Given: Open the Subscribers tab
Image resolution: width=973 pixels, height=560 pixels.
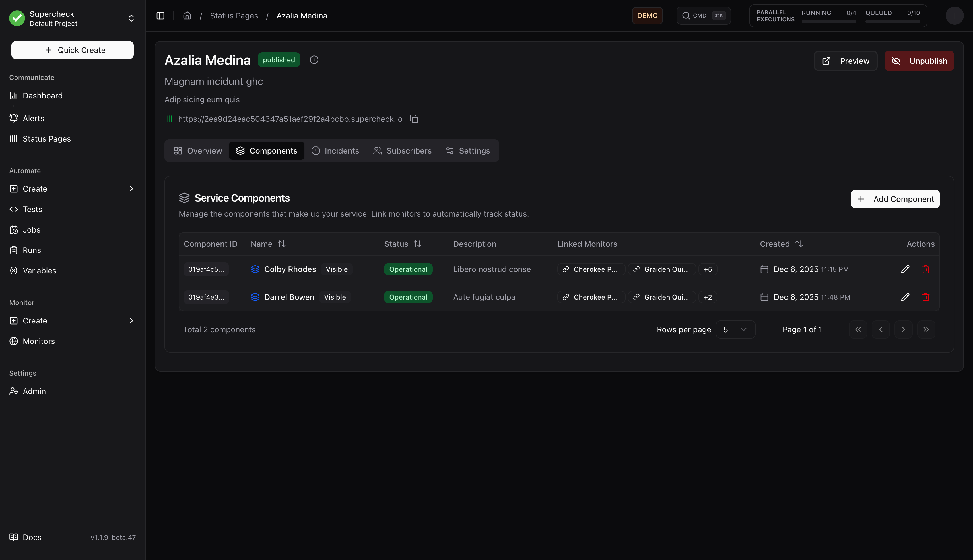Looking at the screenshot, I should [402, 150].
